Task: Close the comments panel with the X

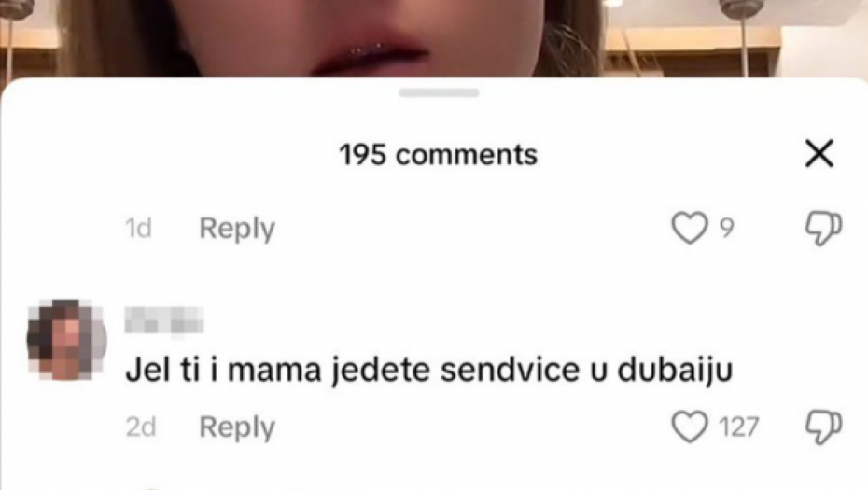Action: 819,153
